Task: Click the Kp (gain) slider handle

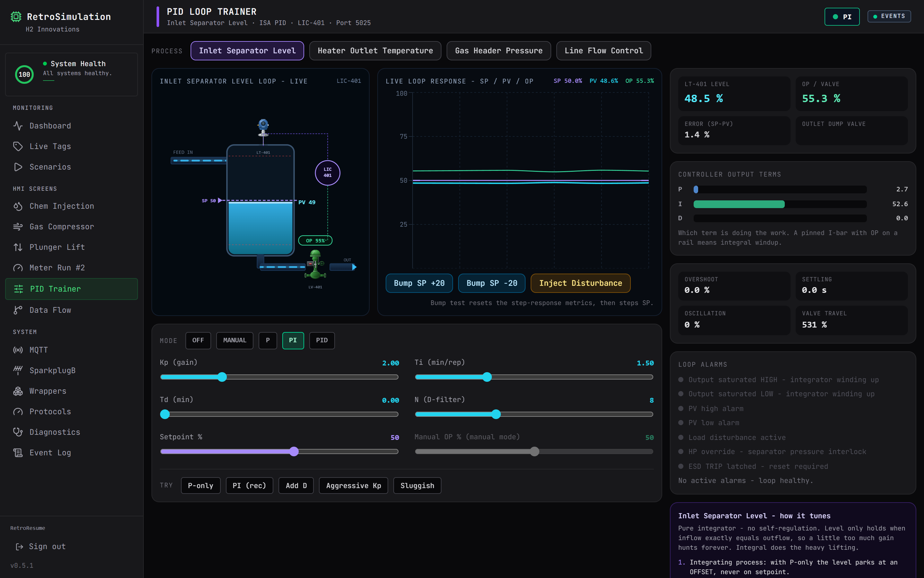Action: [222, 377]
